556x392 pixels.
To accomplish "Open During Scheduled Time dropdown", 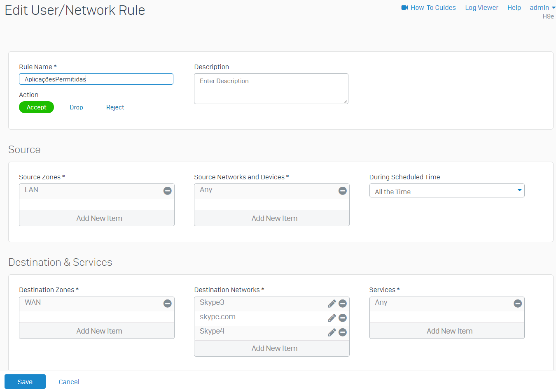I will [447, 190].
